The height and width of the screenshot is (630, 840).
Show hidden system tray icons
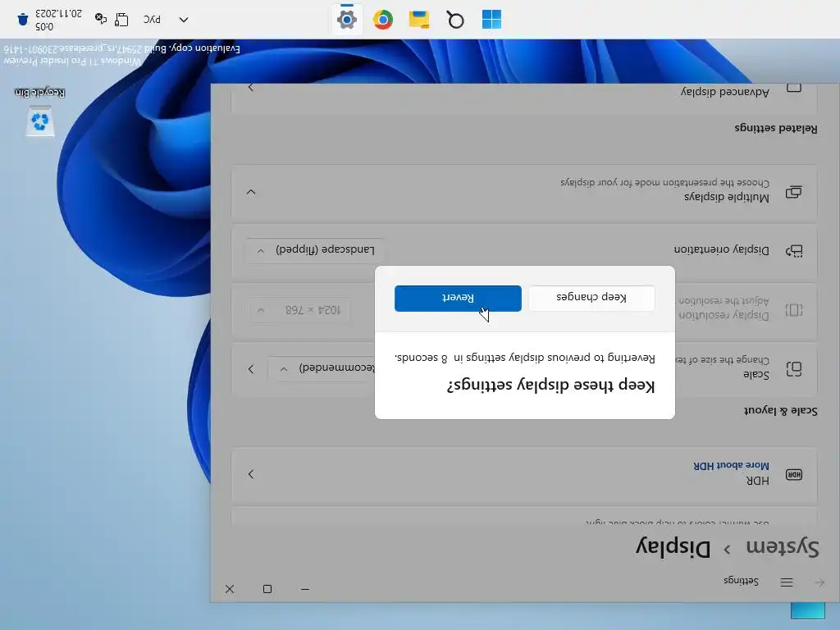click(183, 20)
